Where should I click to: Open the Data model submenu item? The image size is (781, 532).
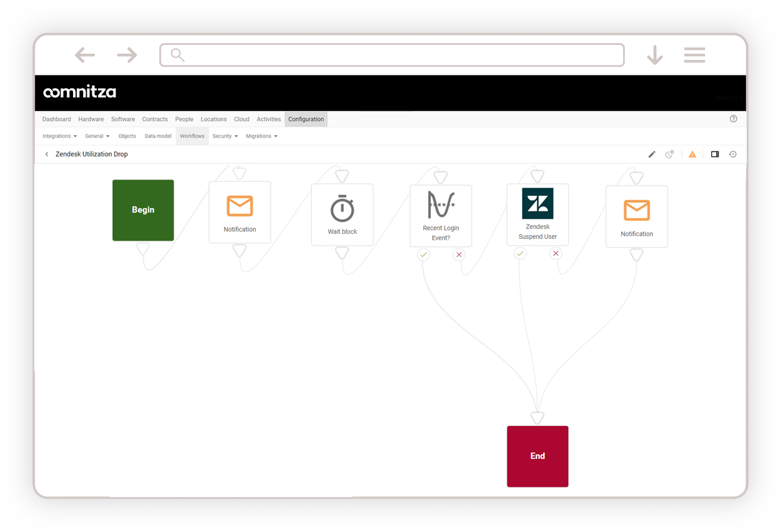(158, 136)
